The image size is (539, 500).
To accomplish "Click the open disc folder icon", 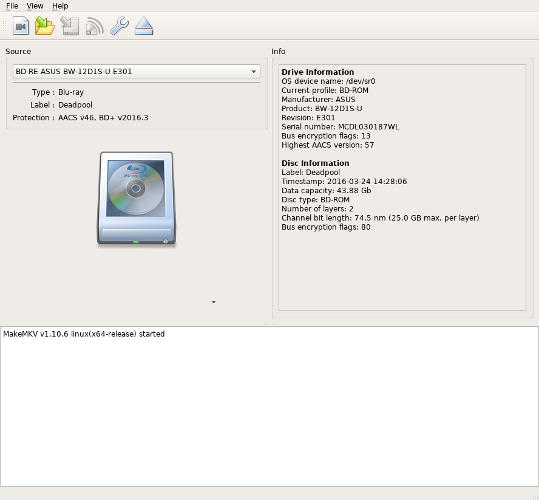I will pyautogui.click(x=45, y=26).
